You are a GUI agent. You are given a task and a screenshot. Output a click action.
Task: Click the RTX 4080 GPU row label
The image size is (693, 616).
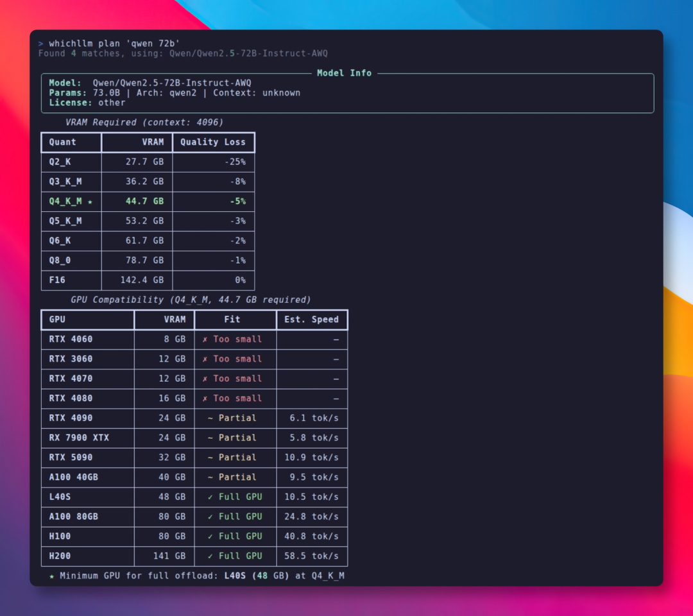[71, 398]
